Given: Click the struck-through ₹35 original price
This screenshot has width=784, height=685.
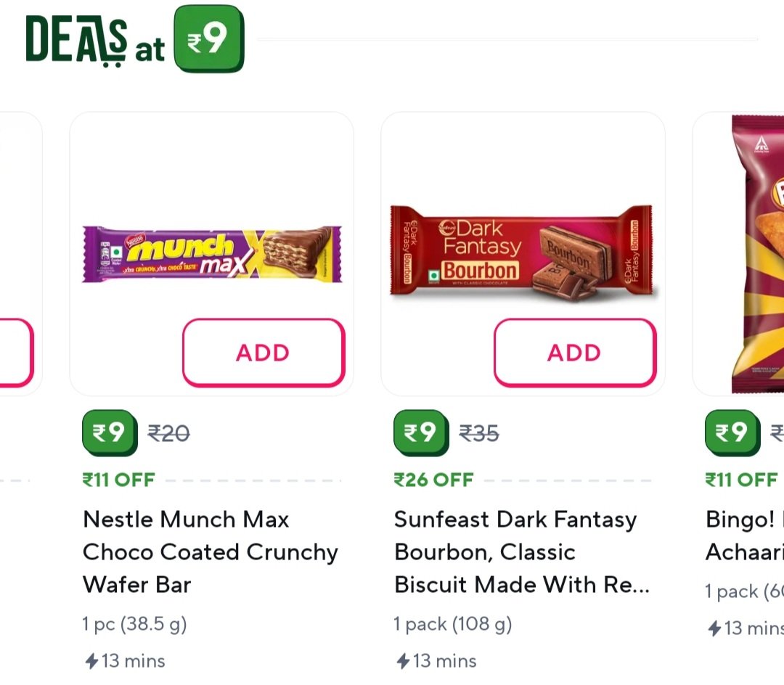Looking at the screenshot, I should 479,434.
